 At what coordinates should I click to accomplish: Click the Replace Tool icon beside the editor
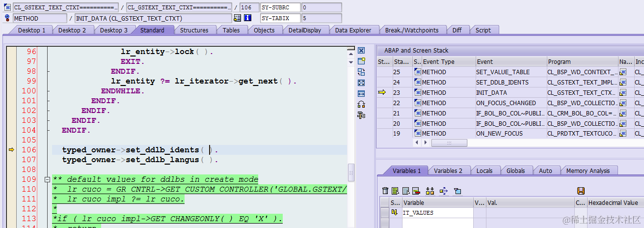(361, 72)
